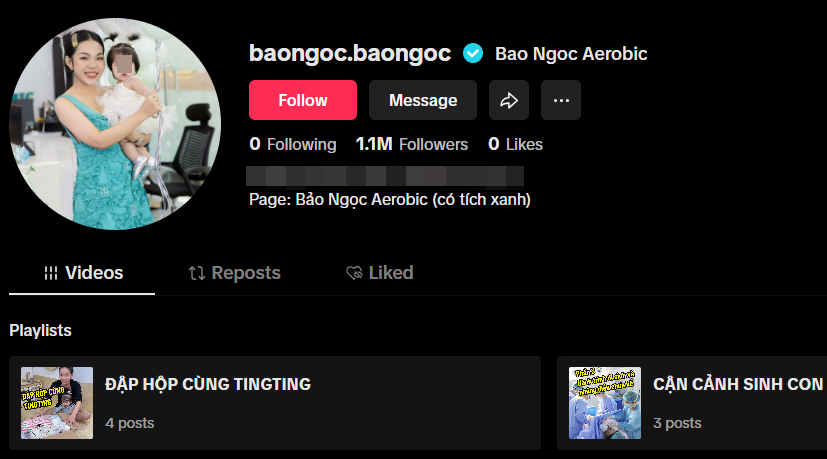The height and width of the screenshot is (459, 827).
Task: Click the CẬN CẢNH SINH CON title
Action: (738, 384)
